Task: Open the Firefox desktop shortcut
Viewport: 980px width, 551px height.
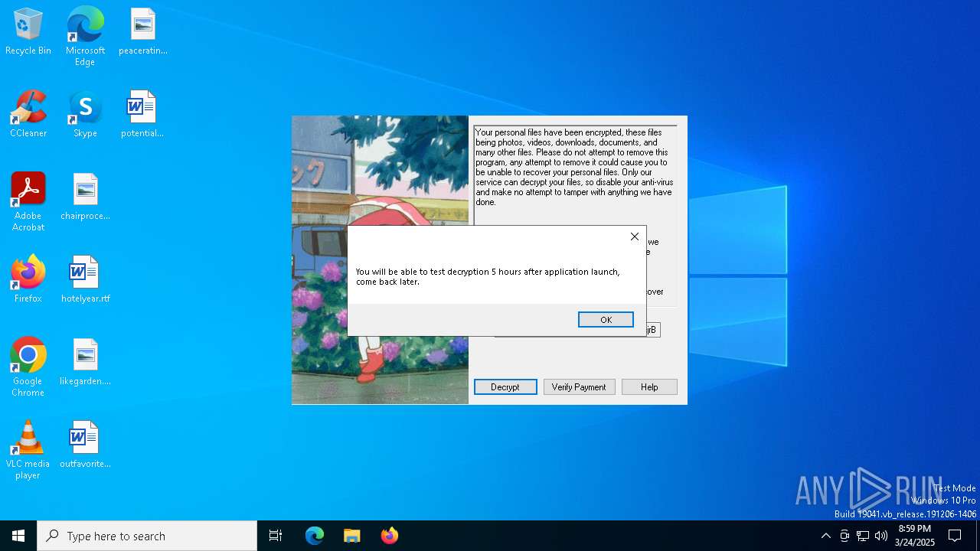Action: click(28, 280)
